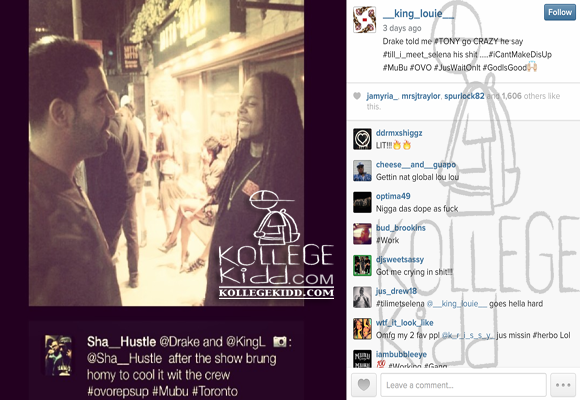Click inside the Leave a comment field
580x400 pixels.
(463, 385)
